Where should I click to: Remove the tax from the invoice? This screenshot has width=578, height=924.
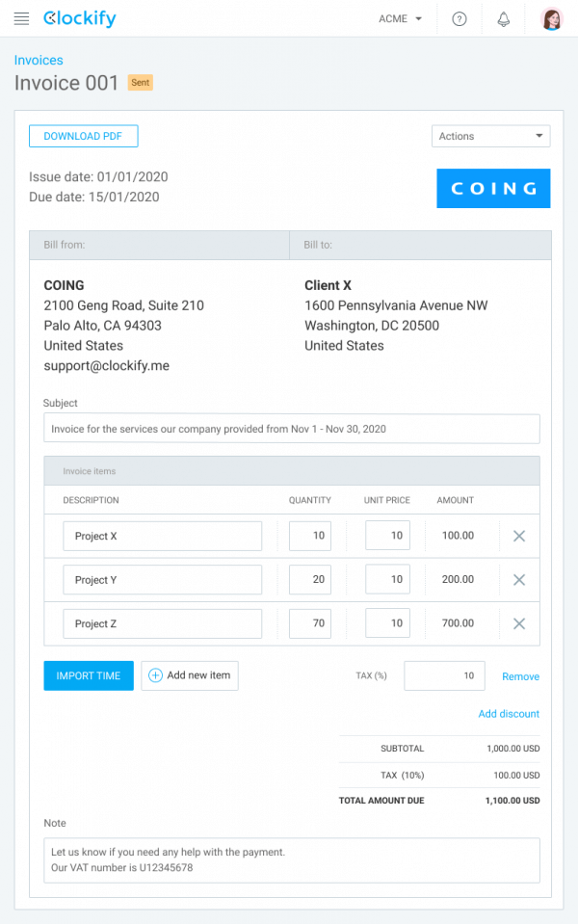click(520, 676)
